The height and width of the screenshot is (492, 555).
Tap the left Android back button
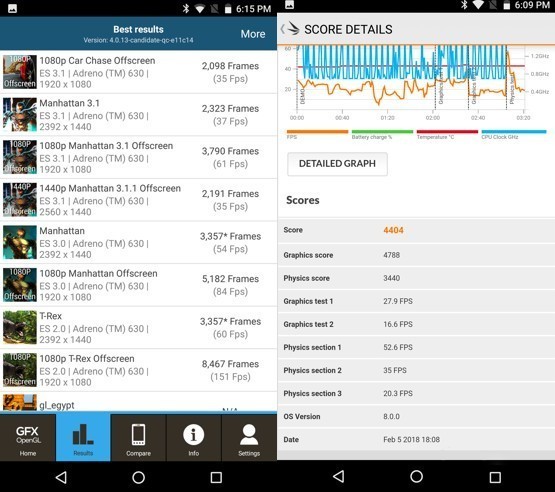click(61, 477)
